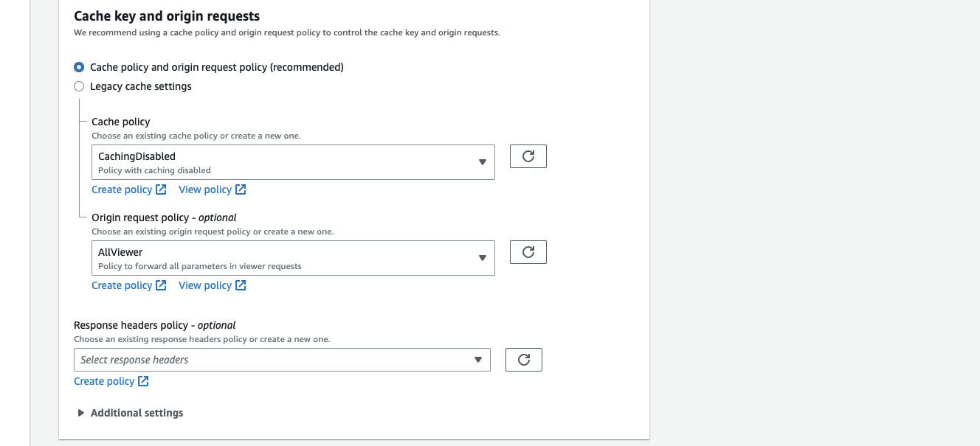Refresh the response headers policy list
Image resolution: width=980 pixels, height=446 pixels.
tap(523, 359)
